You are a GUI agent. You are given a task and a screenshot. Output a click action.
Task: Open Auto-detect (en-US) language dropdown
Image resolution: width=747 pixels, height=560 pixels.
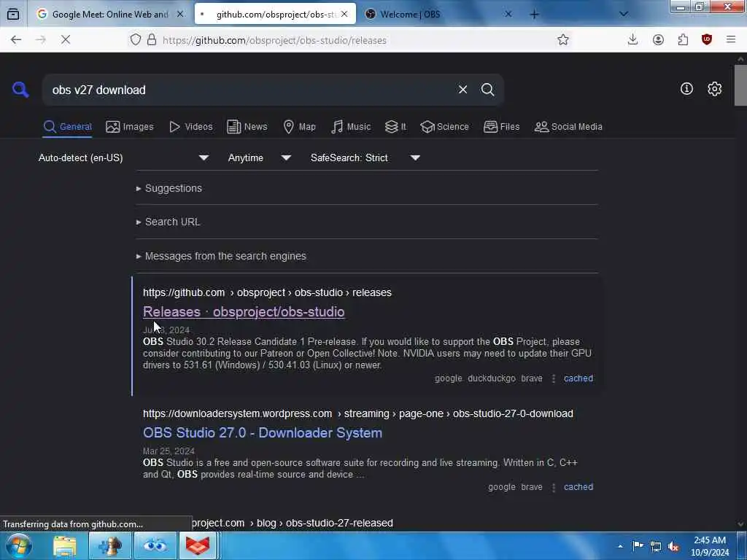(x=123, y=157)
